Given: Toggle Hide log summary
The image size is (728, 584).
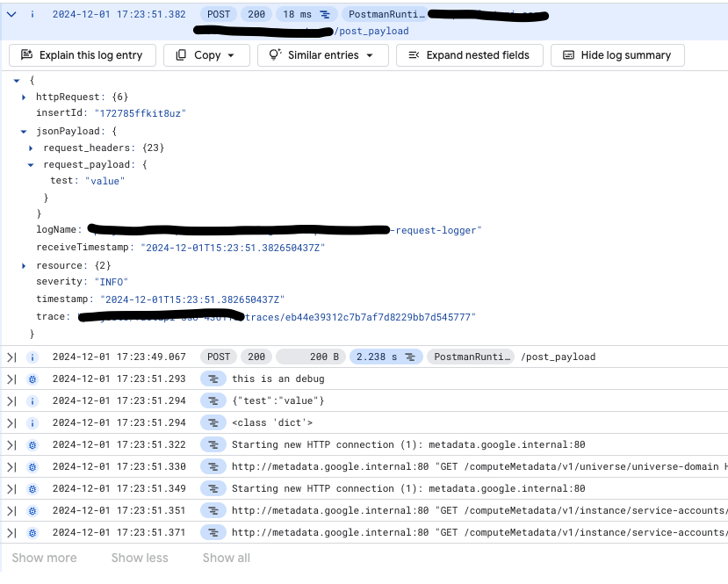Looking at the screenshot, I should [616, 55].
